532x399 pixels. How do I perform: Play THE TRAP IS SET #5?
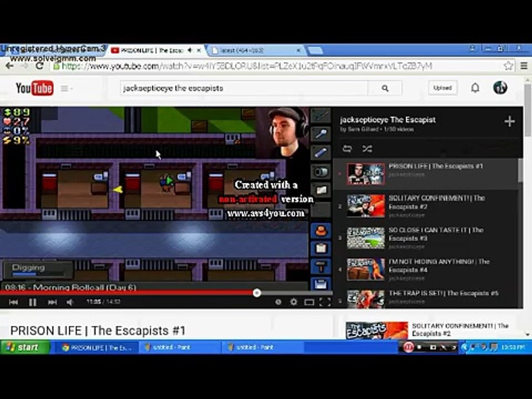(x=426, y=298)
